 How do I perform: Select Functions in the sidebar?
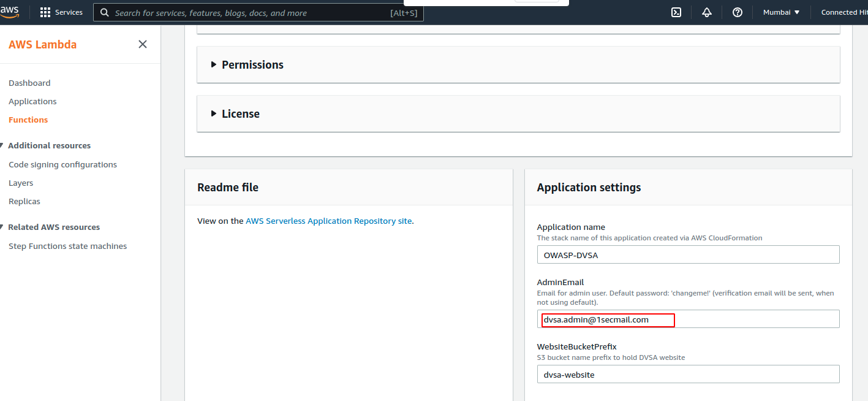28,120
